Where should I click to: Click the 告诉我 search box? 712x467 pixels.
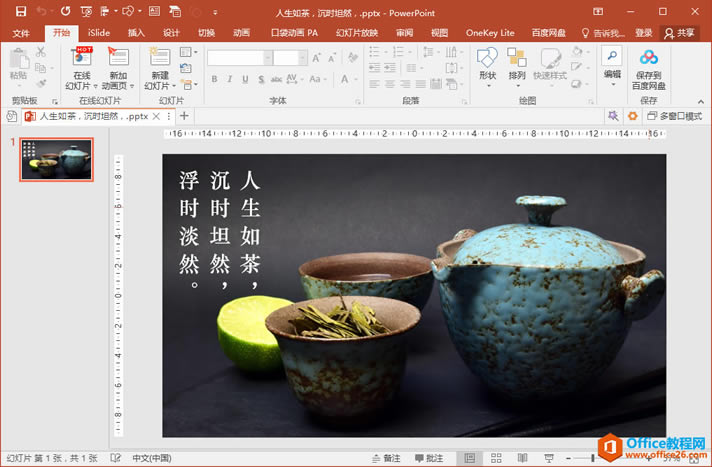(x=603, y=33)
